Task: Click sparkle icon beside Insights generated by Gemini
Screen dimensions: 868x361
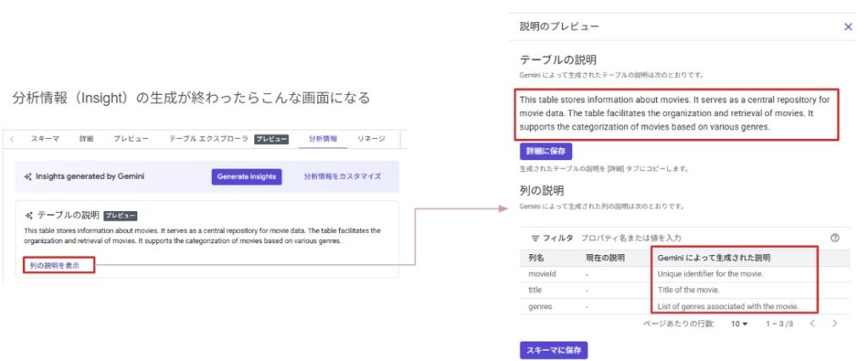Action: (28, 176)
